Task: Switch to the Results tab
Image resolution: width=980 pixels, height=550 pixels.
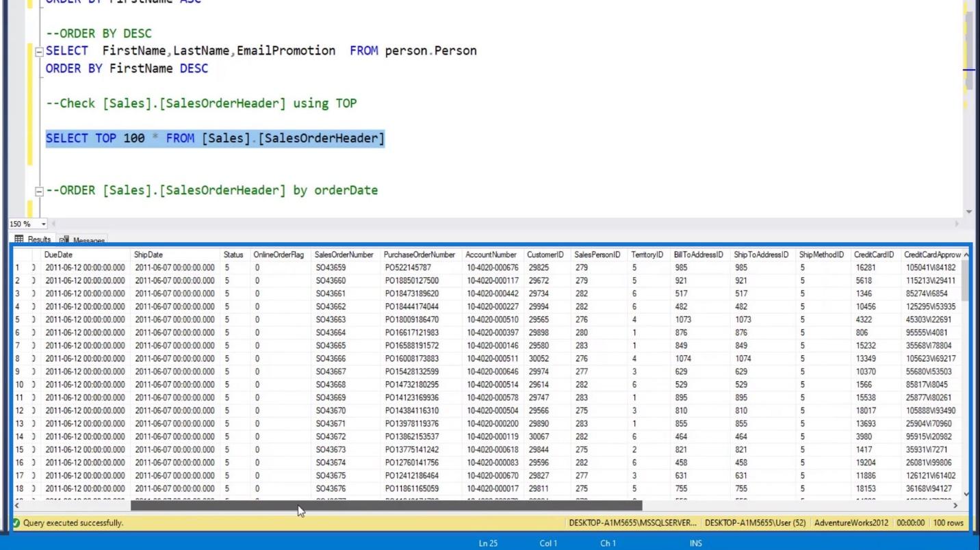Action: click(x=32, y=239)
